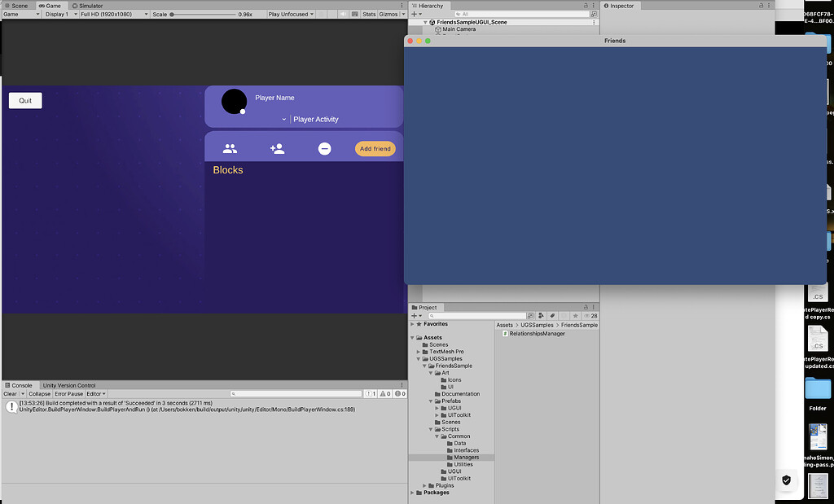Open the Play Unfocused dropdown
The width and height of the screenshot is (834, 504).
click(x=289, y=14)
